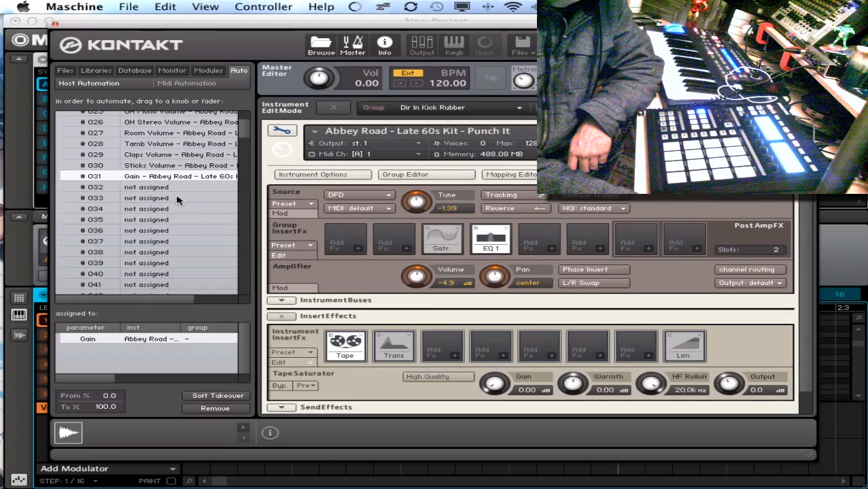Switch to the Monitor tab
The height and width of the screenshot is (489, 868).
pos(172,70)
